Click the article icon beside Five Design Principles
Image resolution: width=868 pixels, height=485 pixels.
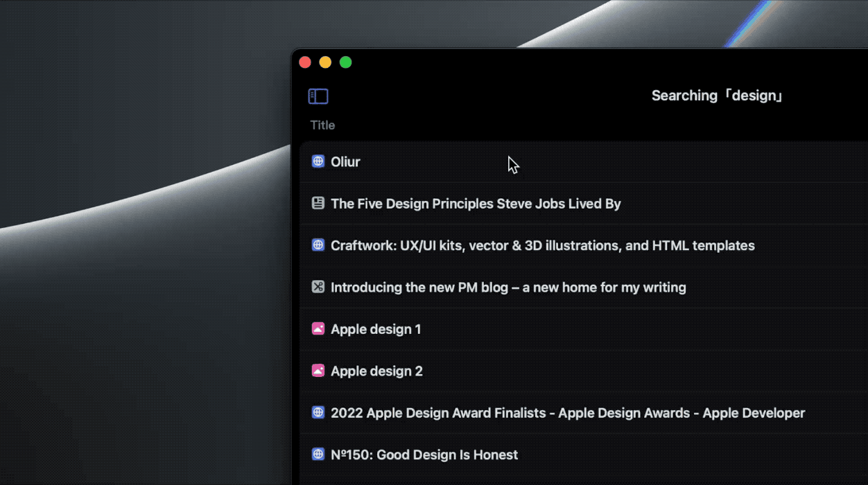pos(318,204)
